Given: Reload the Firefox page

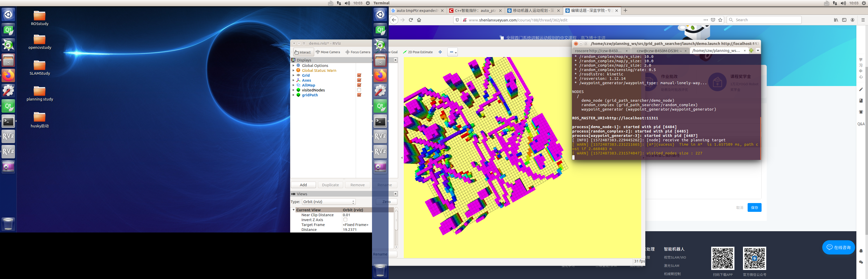Looking at the screenshot, I should [411, 20].
